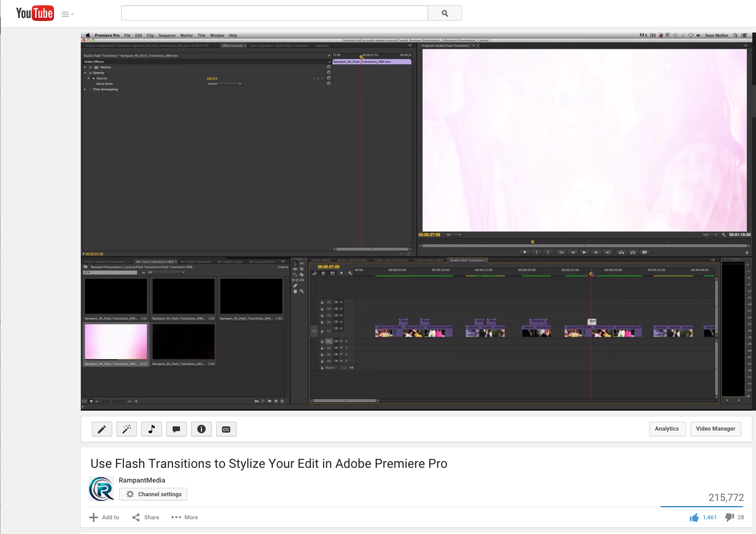756x534 pixels.
Task: Select the Track Select tool
Action: click(x=302, y=264)
